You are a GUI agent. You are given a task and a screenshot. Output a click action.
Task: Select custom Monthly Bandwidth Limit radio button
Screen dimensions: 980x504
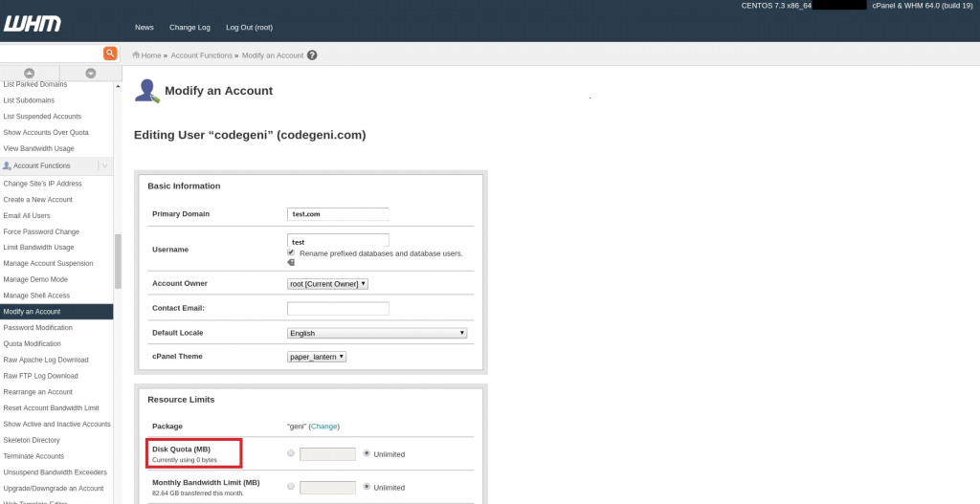click(291, 487)
